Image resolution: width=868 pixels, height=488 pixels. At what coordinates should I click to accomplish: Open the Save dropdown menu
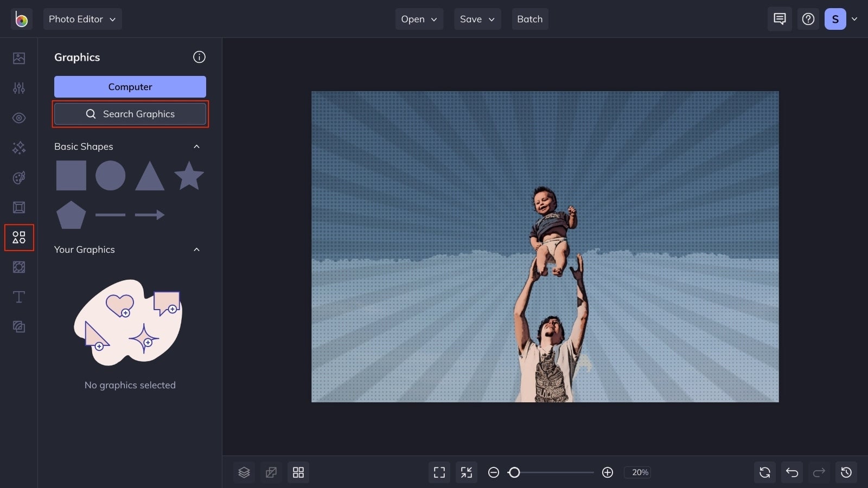pos(477,19)
